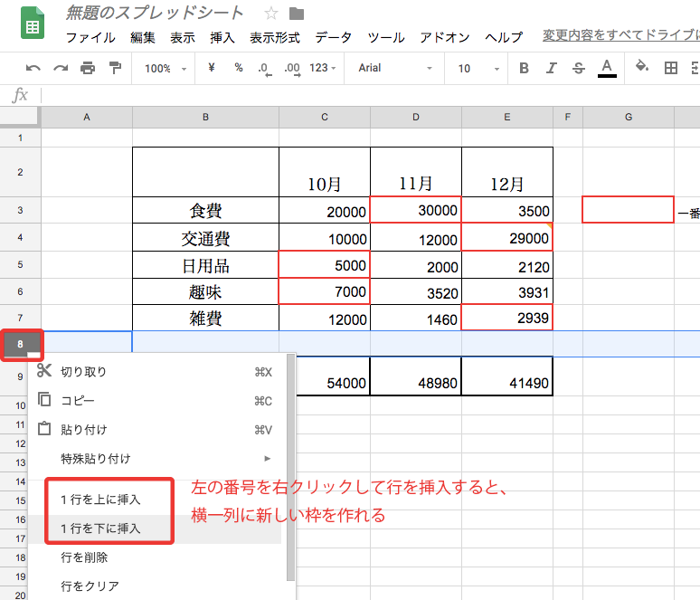700x600 pixels.
Task: Open the 100% zoom dropdown
Action: [166, 68]
